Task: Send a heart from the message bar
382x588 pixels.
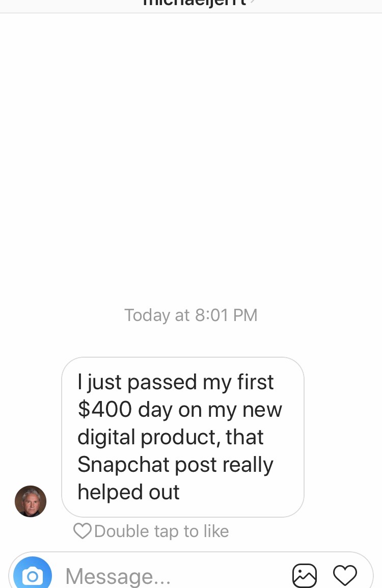Action: click(x=345, y=575)
